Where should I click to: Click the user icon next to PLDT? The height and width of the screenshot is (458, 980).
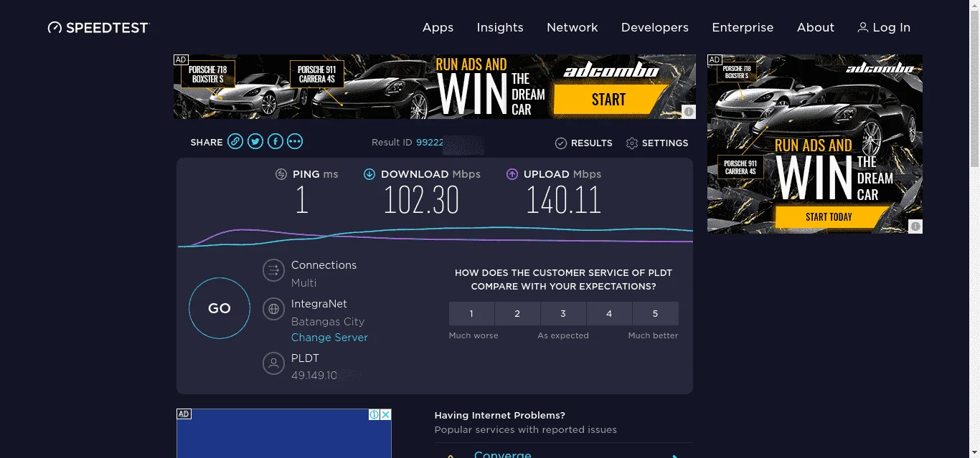(x=273, y=363)
